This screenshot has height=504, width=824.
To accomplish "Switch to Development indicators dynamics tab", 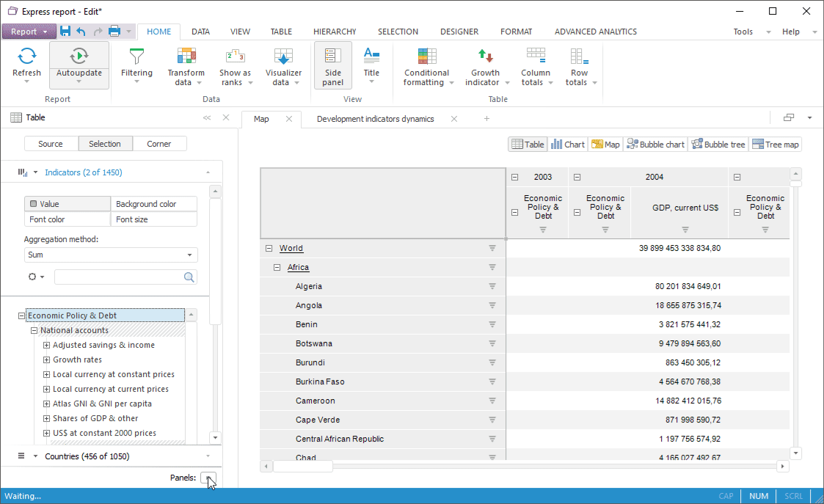I will pos(375,119).
